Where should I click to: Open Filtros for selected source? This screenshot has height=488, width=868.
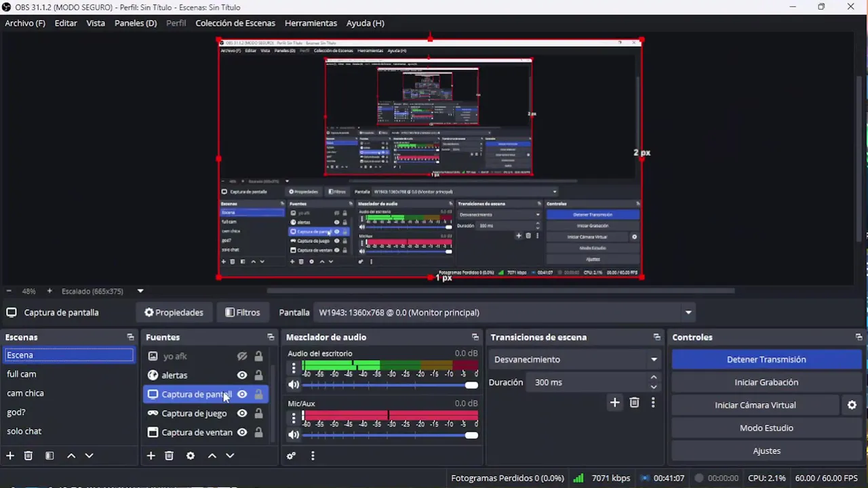point(242,312)
